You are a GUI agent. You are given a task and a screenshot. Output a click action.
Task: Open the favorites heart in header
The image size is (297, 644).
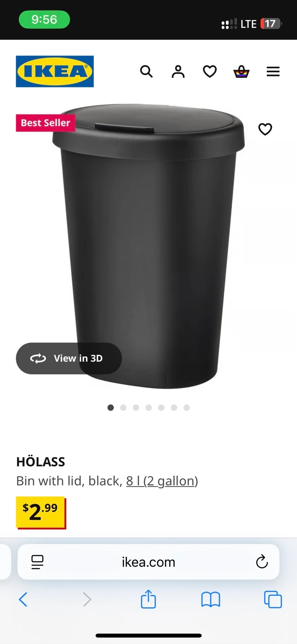210,72
